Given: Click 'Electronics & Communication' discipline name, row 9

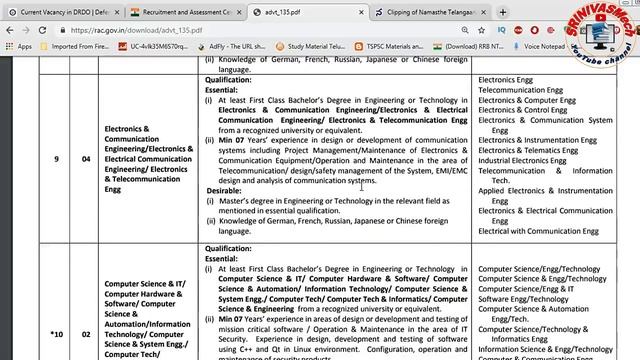Looking at the screenshot, I should pos(131,134).
